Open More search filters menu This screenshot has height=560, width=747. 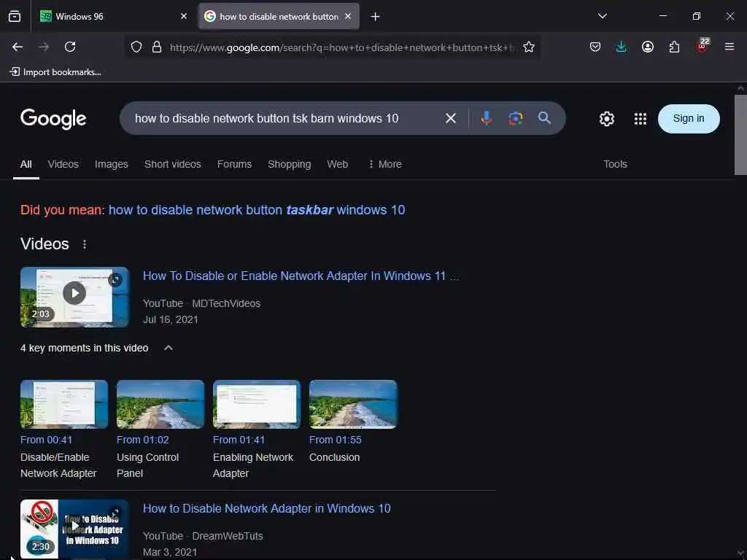coord(384,164)
